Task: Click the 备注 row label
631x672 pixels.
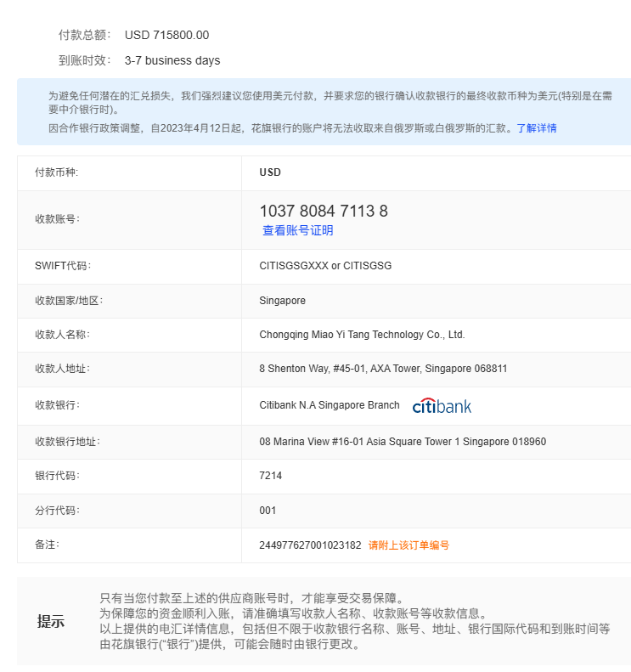Action: (x=47, y=545)
